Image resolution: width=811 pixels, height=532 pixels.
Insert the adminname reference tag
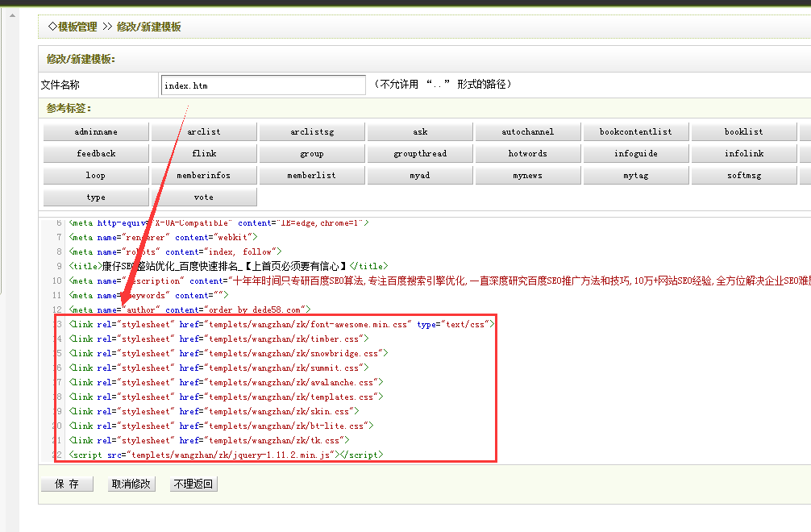click(x=96, y=132)
